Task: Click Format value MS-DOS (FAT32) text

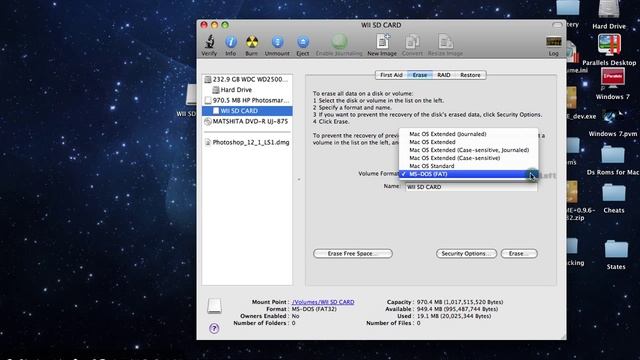Action: (314, 309)
